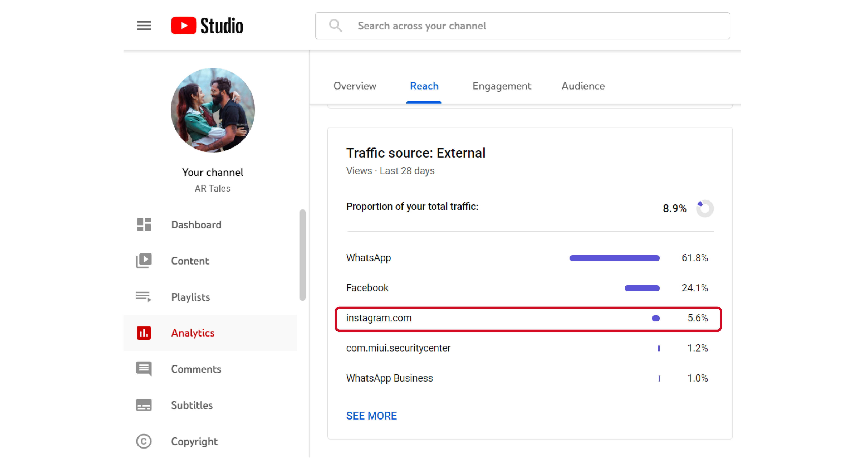Image resolution: width=868 pixels, height=468 pixels.
Task: Click the Comments speech bubble icon
Action: (x=144, y=369)
